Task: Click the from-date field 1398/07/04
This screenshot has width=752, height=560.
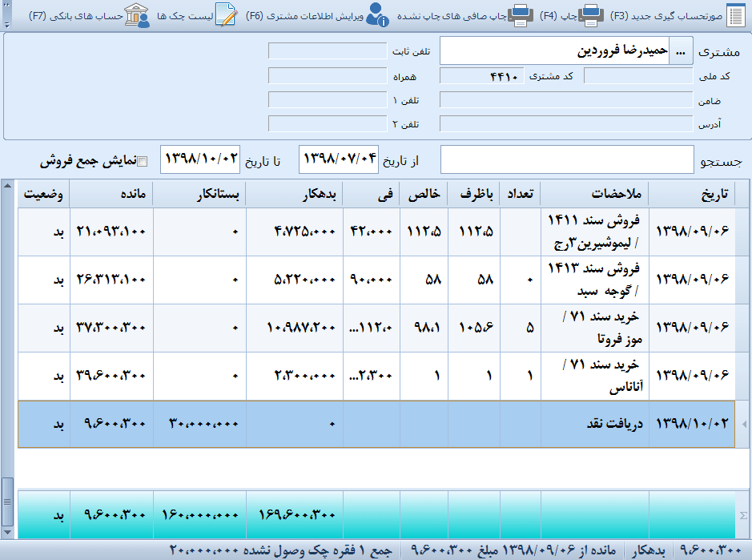Action: click(x=337, y=160)
